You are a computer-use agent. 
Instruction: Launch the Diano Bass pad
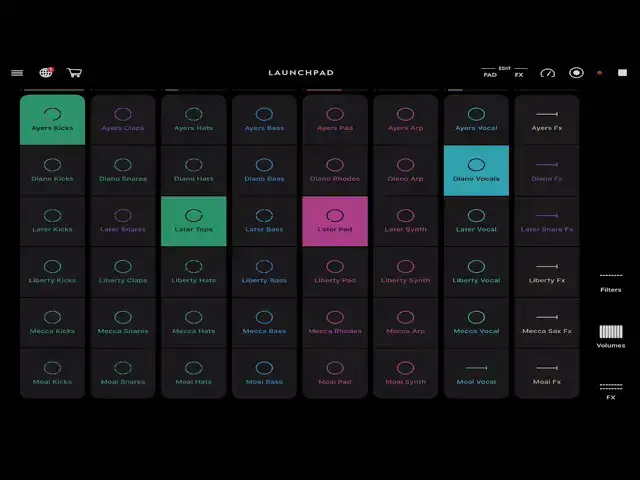[264, 171]
